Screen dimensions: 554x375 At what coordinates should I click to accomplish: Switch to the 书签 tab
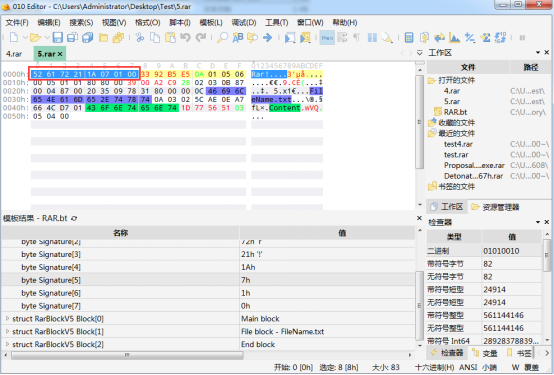pyautogui.click(x=519, y=353)
